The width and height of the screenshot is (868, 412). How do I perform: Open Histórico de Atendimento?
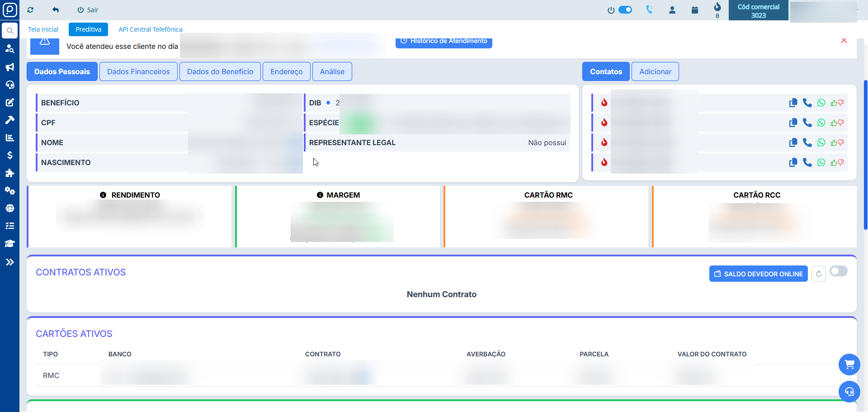coord(443,42)
